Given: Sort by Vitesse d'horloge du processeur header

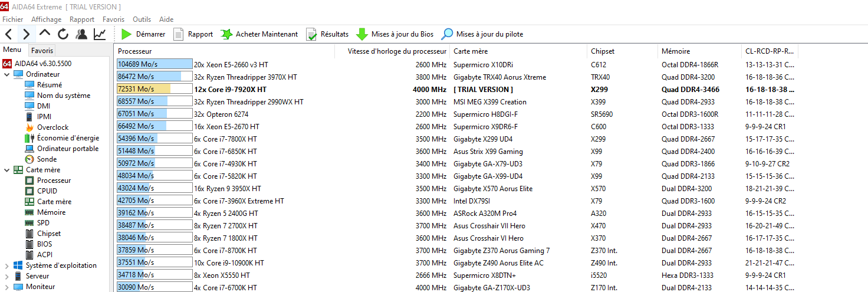Looking at the screenshot, I should tap(392, 51).
